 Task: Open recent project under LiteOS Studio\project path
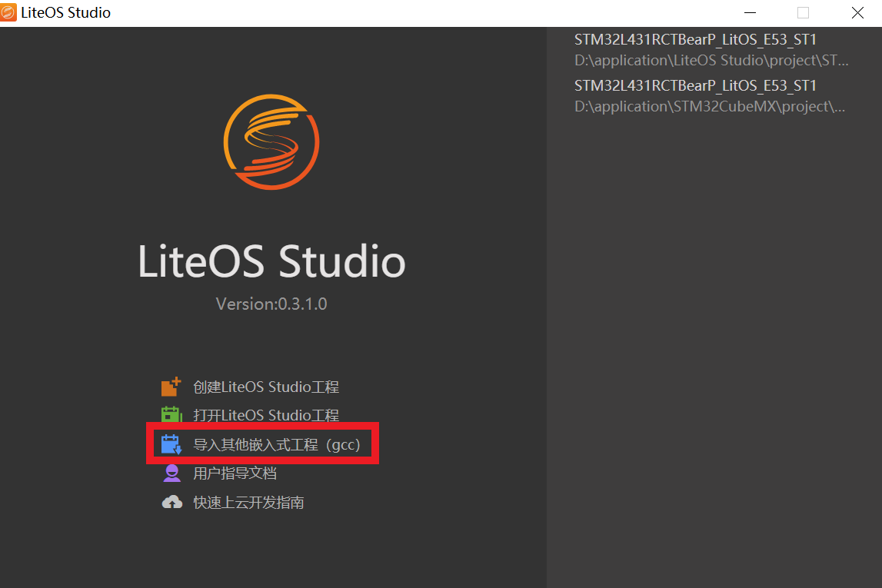pyautogui.click(x=711, y=50)
